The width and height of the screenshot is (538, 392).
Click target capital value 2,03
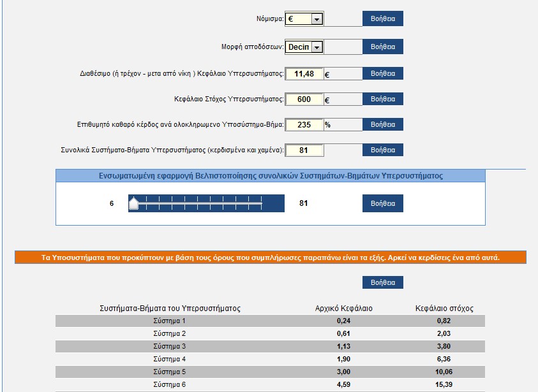tap(444, 334)
